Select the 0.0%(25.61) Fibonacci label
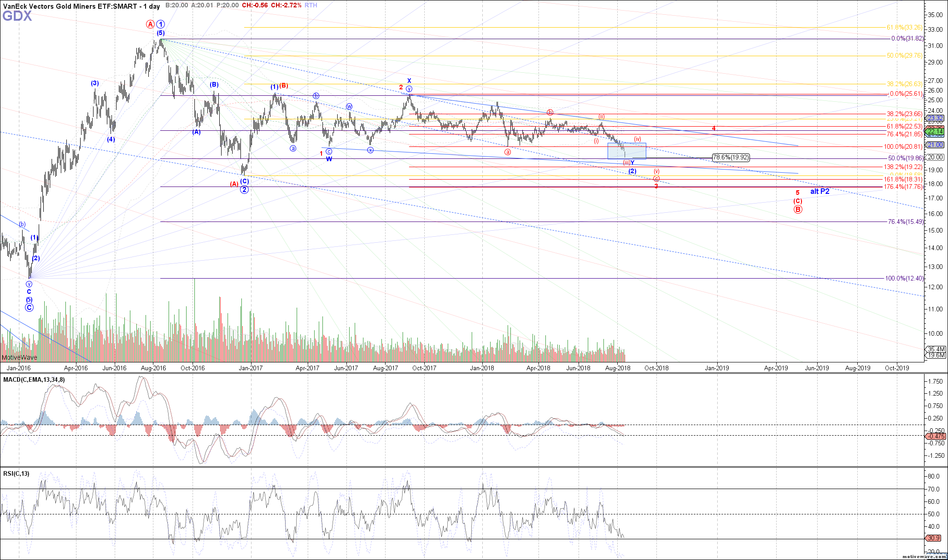Image resolution: width=948 pixels, height=560 pixels. click(x=906, y=93)
